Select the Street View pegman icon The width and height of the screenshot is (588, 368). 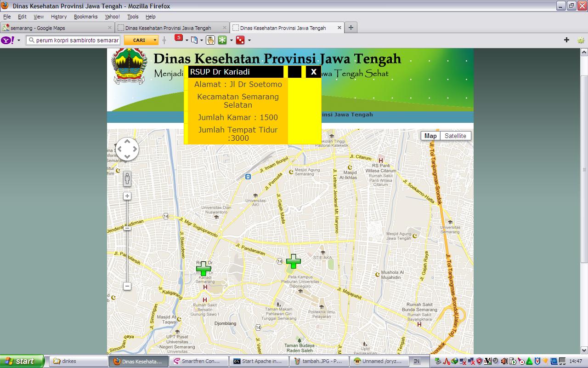(x=127, y=178)
